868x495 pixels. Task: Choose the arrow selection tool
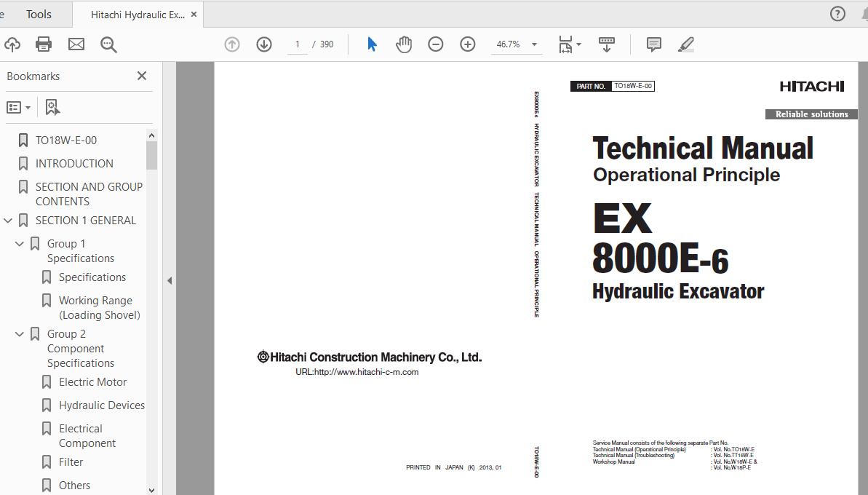(x=372, y=44)
